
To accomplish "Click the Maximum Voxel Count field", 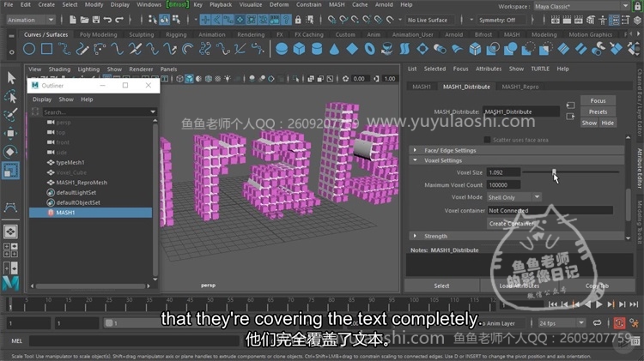I will pos(503,185).
